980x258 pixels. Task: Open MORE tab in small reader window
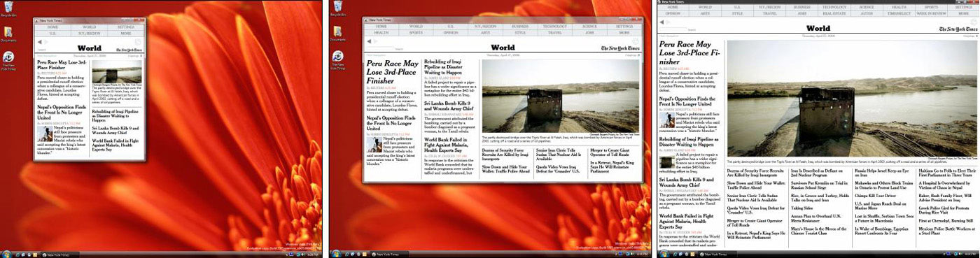pyautogui.click(x=126, y=34)
